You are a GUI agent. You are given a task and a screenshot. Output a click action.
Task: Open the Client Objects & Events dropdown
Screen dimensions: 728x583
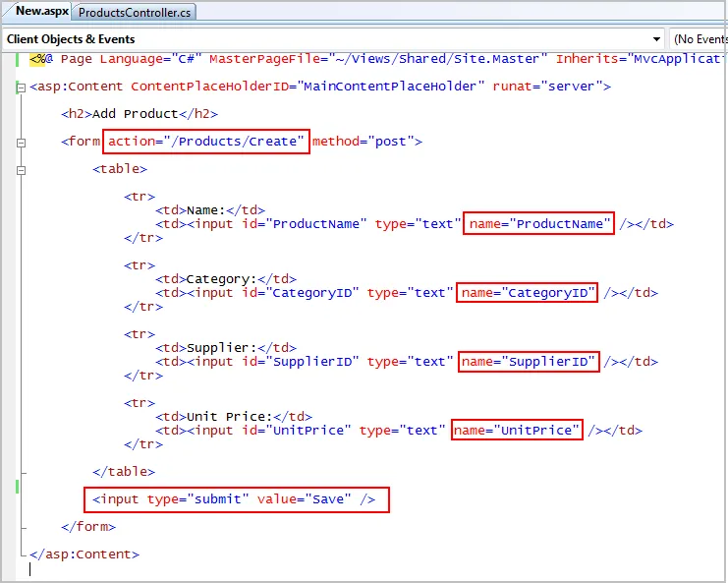(656, 39)
